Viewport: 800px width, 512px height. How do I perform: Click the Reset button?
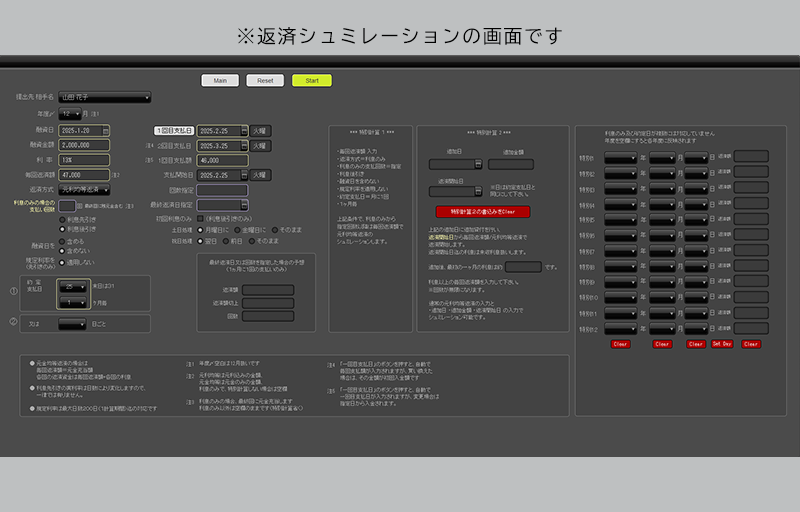pos(265,81)
